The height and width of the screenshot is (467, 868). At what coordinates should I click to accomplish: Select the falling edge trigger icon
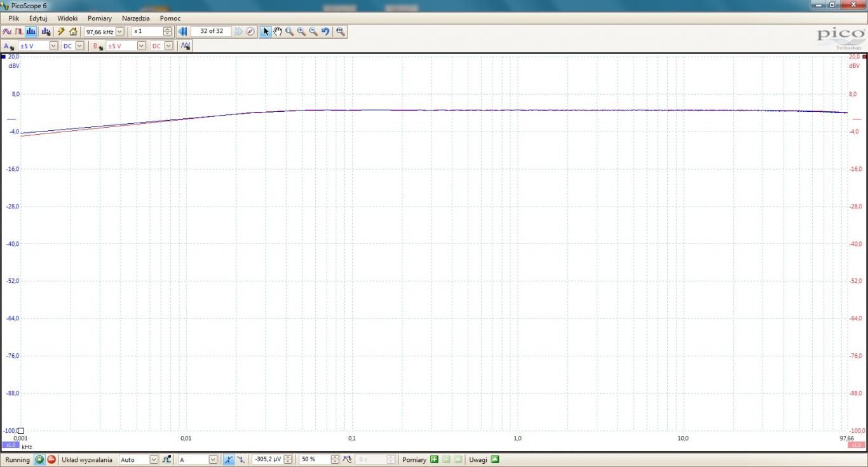pyautogui.click(x=241, y=459)
